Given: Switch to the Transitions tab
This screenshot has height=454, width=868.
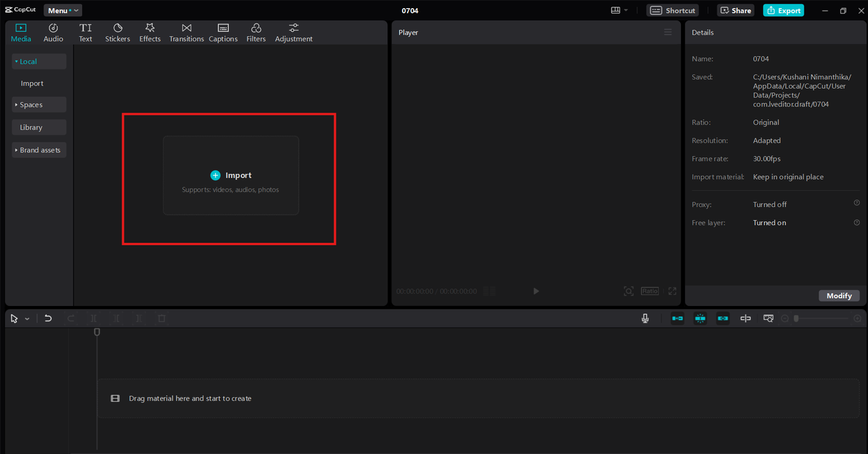Looking at the screenshot, I should tap(186, 33).
